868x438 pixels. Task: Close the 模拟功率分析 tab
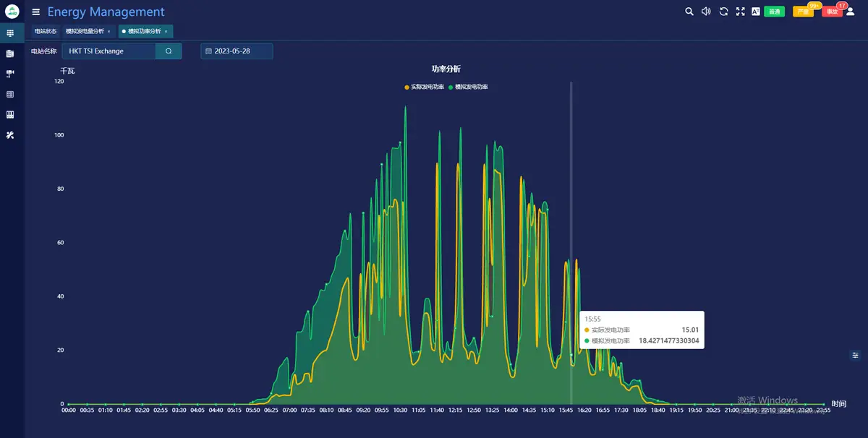(166, 32)
